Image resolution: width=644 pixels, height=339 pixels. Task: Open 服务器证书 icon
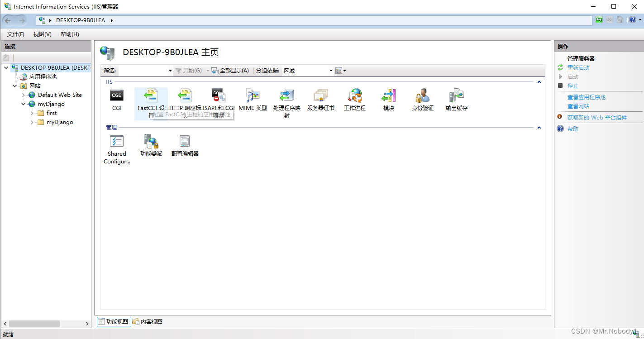pyautogui.click(x=320, y=97)
